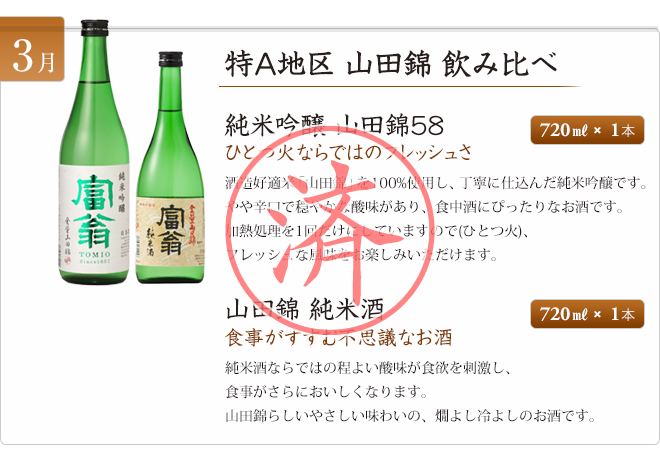
Task: Click the tagline 食事がすすむ不思議なお酒
Action: pos(339,337)
